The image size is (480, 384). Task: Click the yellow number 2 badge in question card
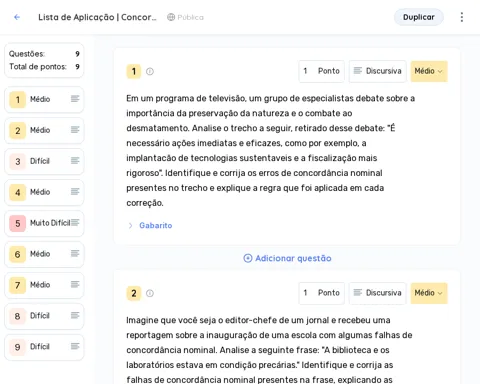134,293
